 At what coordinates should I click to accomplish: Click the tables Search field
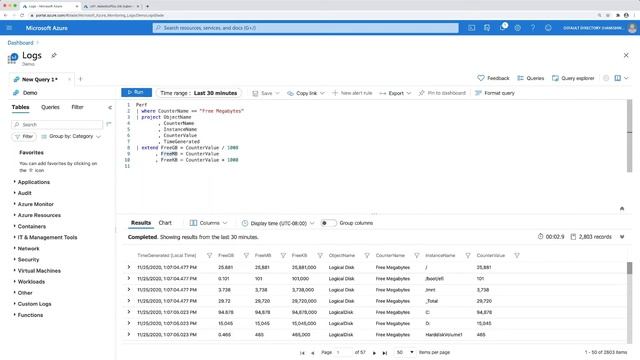[57, 124]
